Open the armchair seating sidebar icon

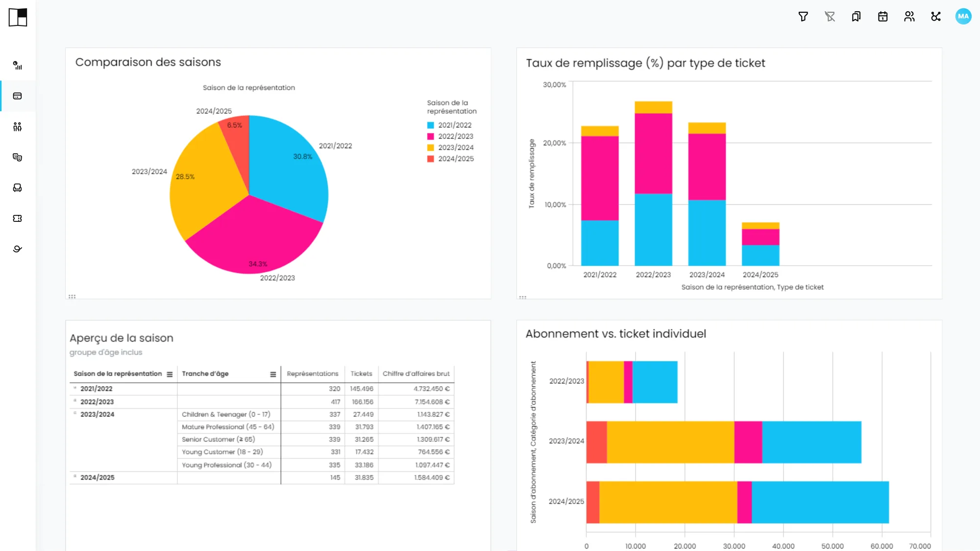click(18, 188)
